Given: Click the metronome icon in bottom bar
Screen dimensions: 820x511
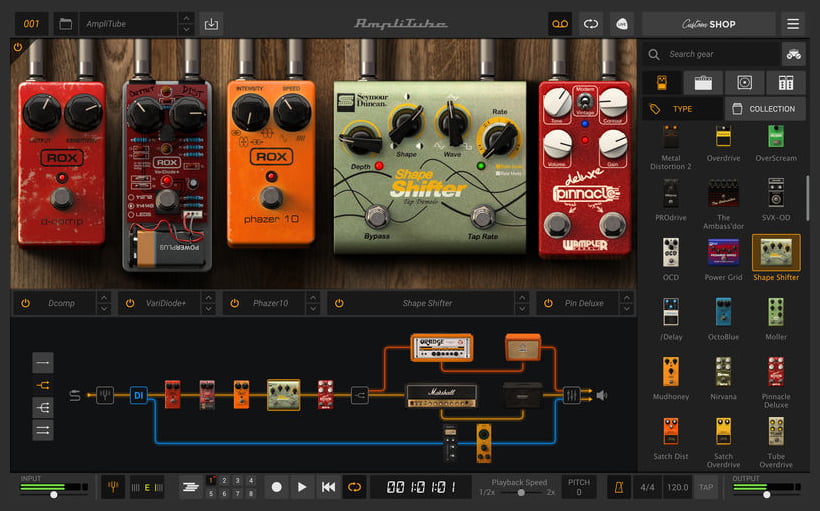Looking at the screenshot, I should point(619,487).
